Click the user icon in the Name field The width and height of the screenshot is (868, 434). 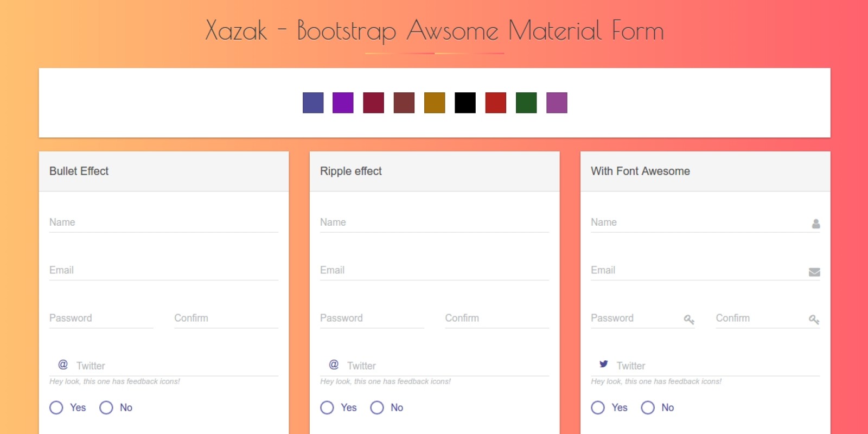[815, 224]
